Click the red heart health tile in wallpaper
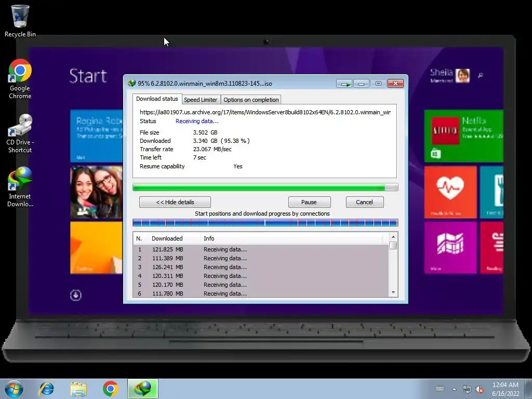 click(450, 192)
